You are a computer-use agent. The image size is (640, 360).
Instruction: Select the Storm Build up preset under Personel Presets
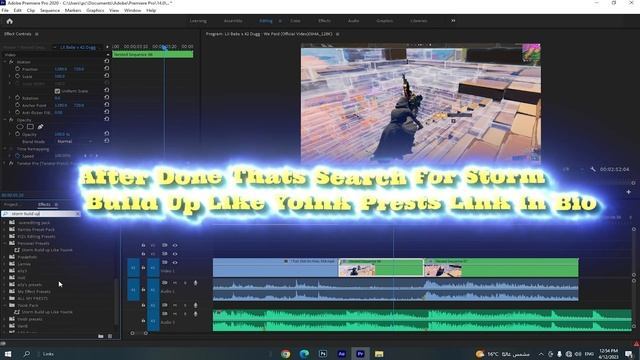click(47, 250)
